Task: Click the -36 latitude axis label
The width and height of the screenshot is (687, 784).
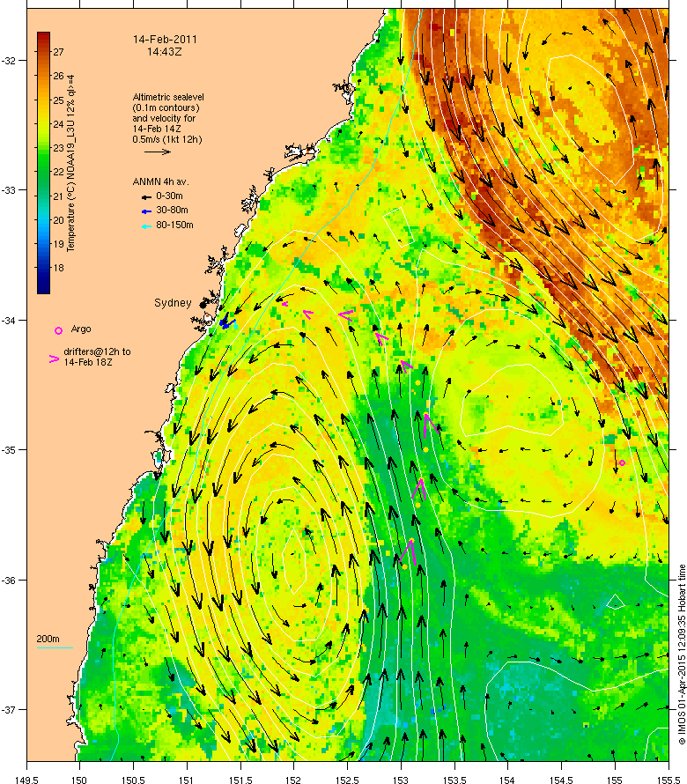Action: pyautogui.click(x=9, y=581)
